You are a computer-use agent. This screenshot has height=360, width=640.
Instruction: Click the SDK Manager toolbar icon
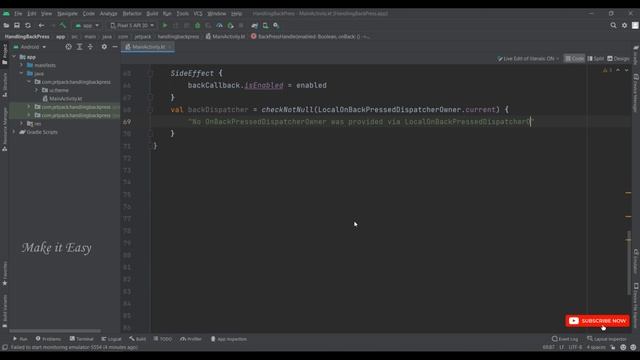(276, 25)
